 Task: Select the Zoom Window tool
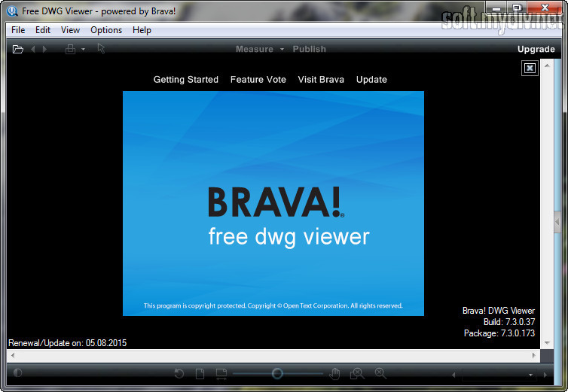(x=357, y=373)
